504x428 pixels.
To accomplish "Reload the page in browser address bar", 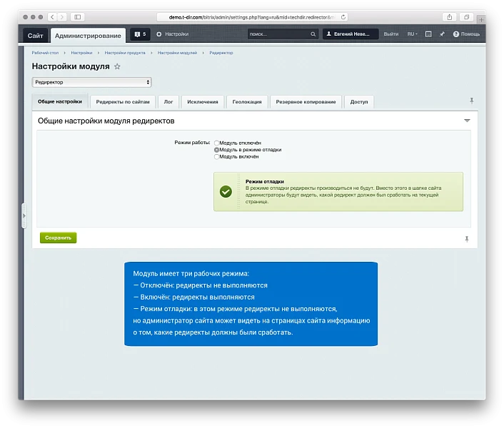I will [x=343, y=17].
